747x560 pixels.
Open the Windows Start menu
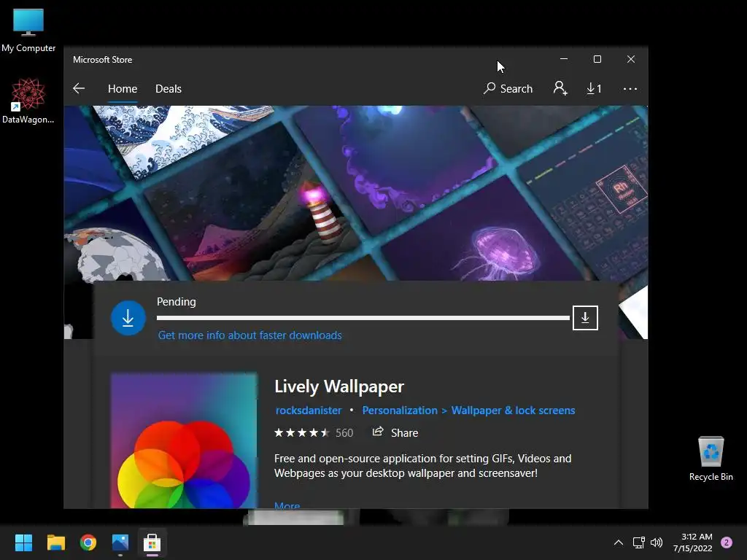point(23,542)
